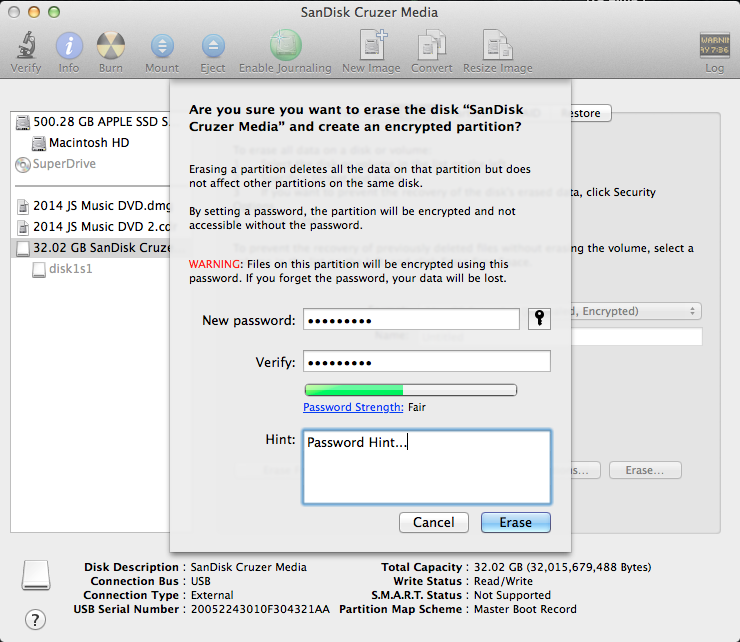
Task: Click the Hint text area
Action: click(x=427, y=467)
